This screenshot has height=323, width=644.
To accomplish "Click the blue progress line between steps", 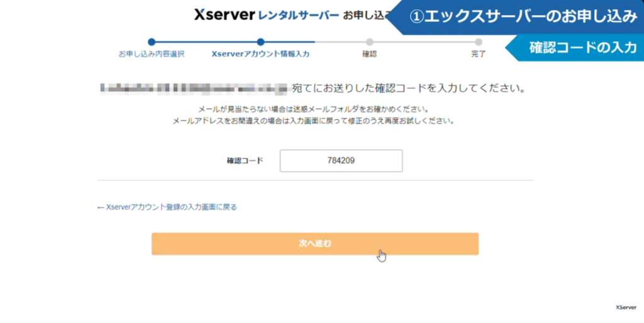I will pos(206,42).
